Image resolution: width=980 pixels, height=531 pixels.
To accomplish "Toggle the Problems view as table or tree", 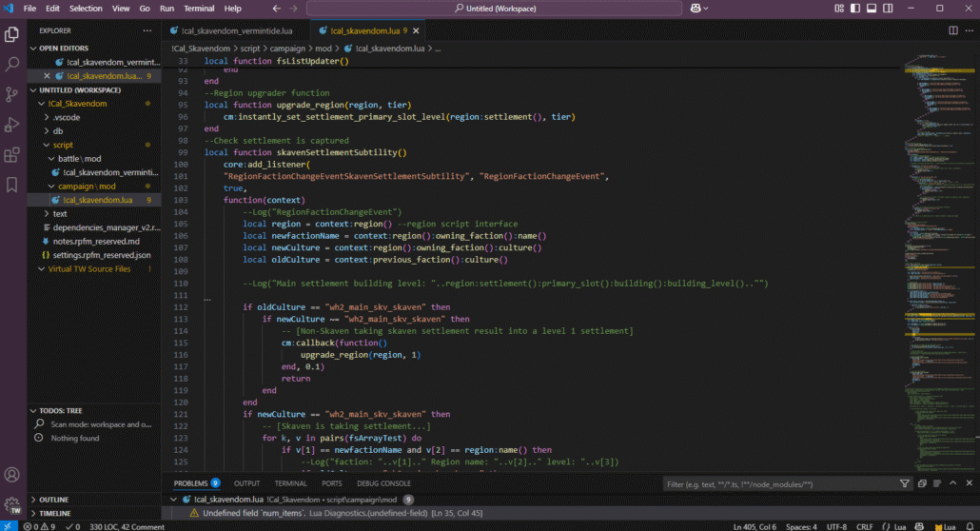I will [x=937, y=483].
